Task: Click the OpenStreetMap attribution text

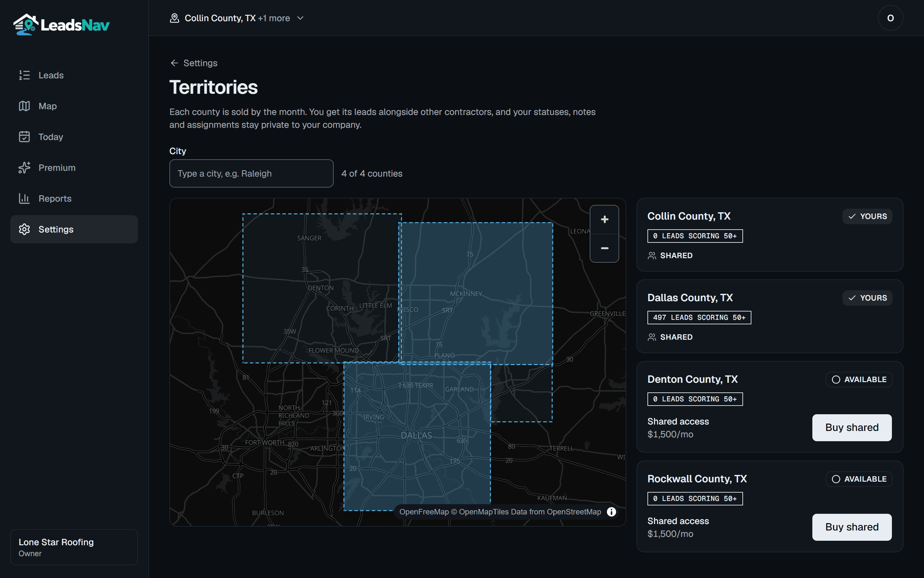Action: coord(574,512)
